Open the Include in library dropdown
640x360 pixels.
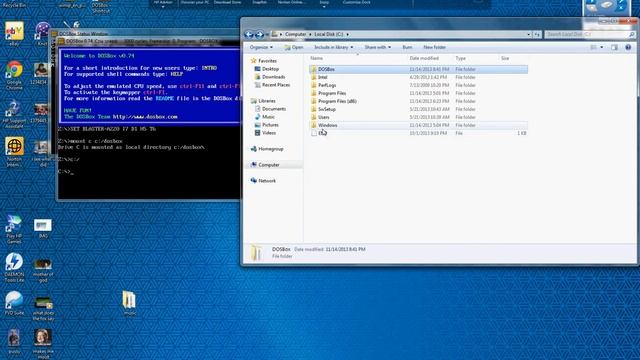[x=333, y=47]
